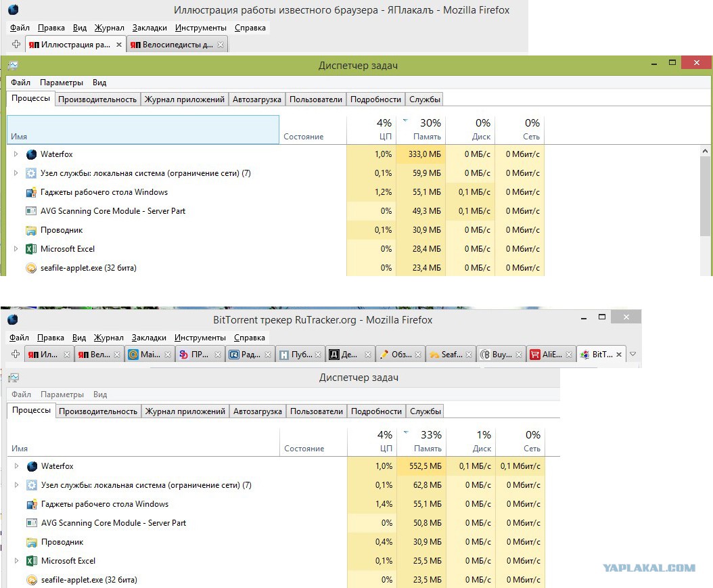Click the Де... tab favicon

(334, 355)
